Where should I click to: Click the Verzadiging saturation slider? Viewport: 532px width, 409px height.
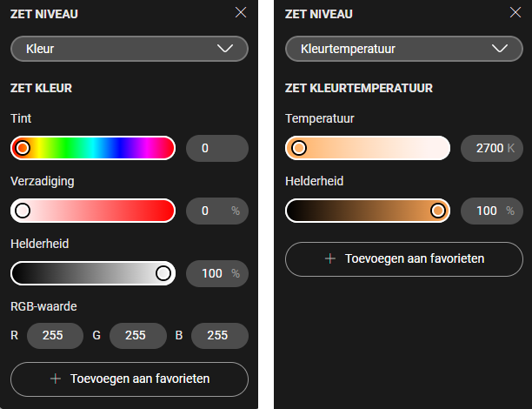(x=93, y=211)
